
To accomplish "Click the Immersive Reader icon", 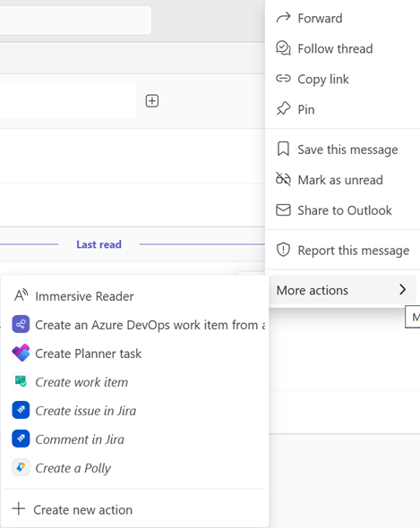I will point(21,295).
